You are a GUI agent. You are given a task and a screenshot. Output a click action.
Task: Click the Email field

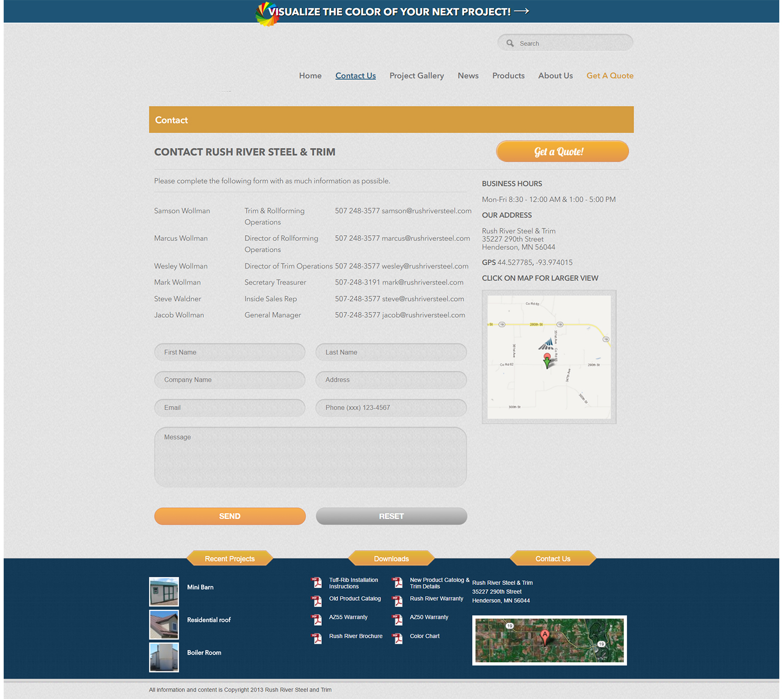pos(230,407)
